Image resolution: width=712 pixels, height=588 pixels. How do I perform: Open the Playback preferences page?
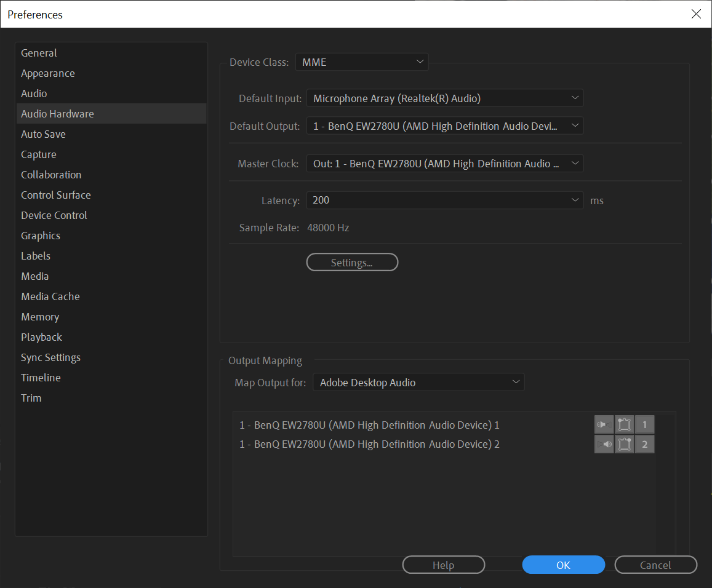pyautogui.click(x=41, y=336)
